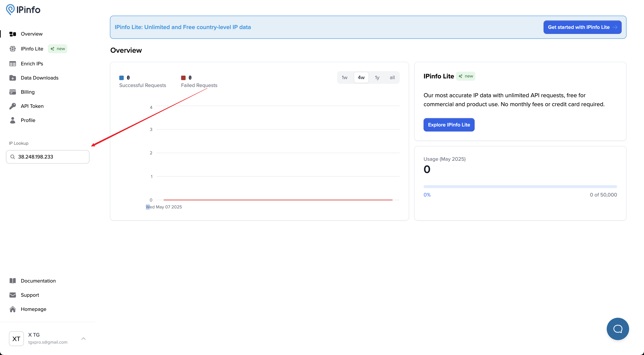The image size is (644, 355).
Task: Click the Overview dashboard icon
Action: click(x=13, y=34)
